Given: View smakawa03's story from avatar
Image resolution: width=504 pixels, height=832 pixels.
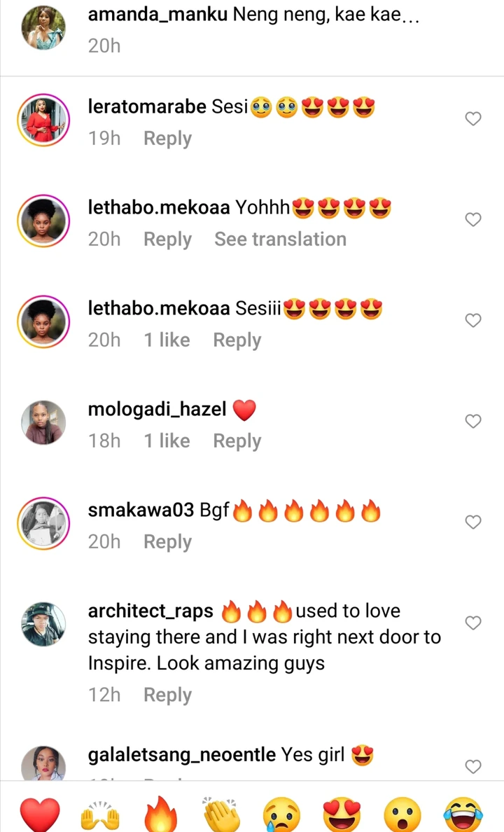Looking at the screenshot, I should pyautogui.click(x=43, y=524).
